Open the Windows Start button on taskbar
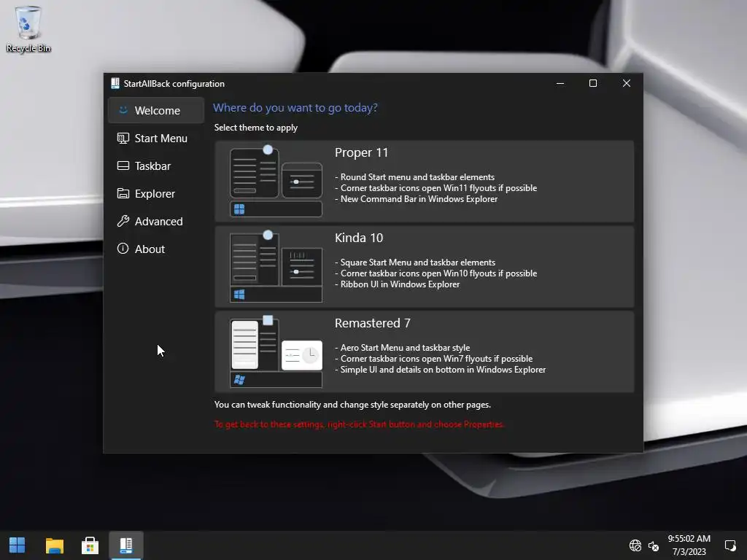 pos(18,545)
